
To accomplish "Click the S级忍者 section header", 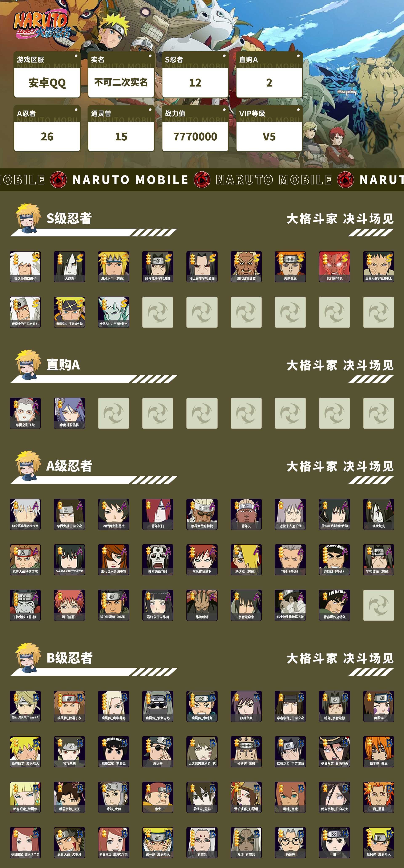I will tap(69, 218).
